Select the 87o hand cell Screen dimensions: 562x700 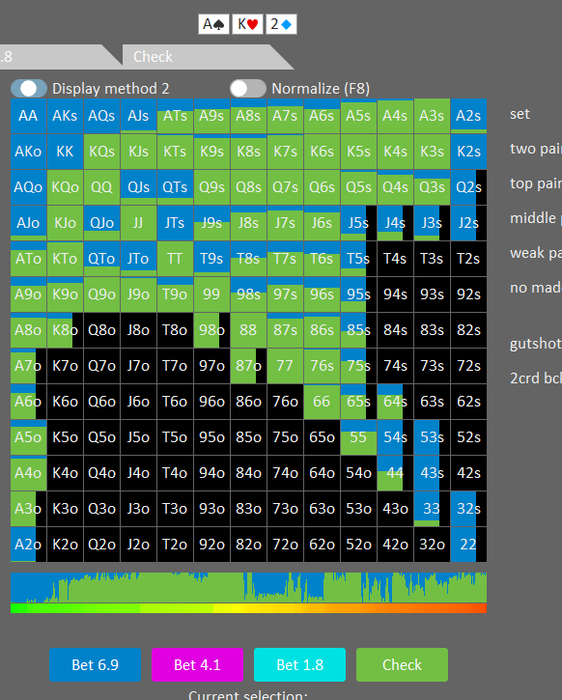[248, 366]
